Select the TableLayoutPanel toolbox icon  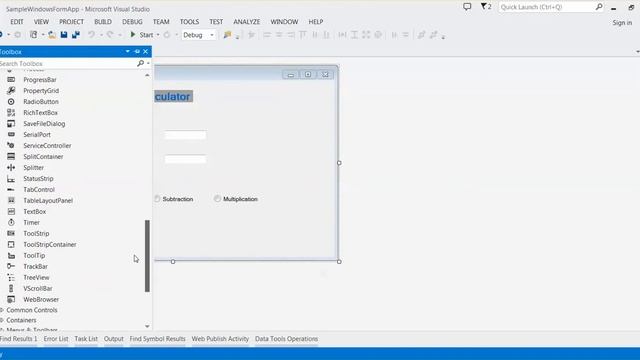(11, 200)
